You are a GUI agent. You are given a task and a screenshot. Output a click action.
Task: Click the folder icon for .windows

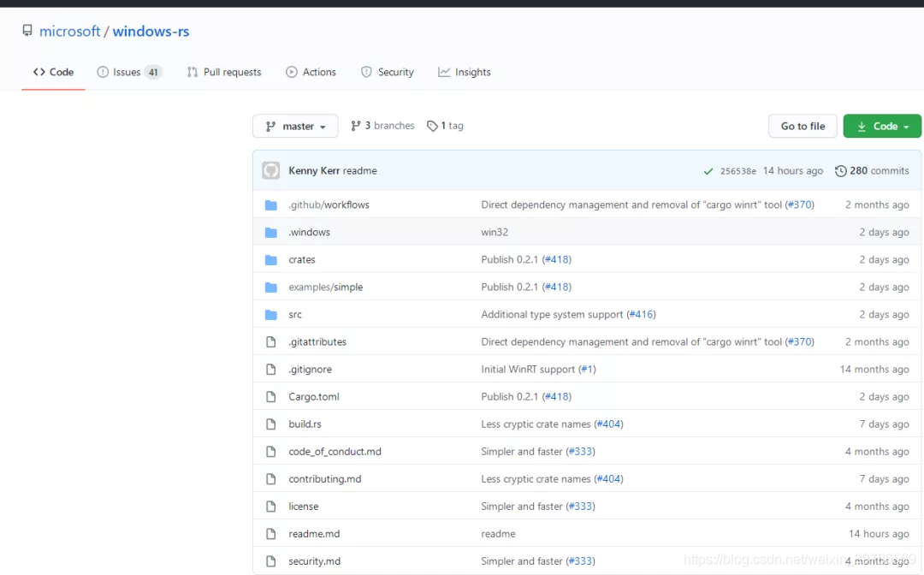pyautogui.click(x=271, y=233)
